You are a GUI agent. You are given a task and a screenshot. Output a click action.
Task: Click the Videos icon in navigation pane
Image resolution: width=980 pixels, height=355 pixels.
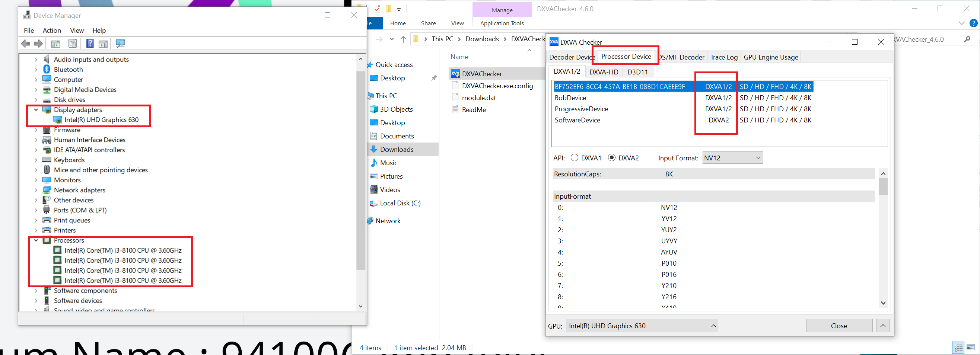374,189
